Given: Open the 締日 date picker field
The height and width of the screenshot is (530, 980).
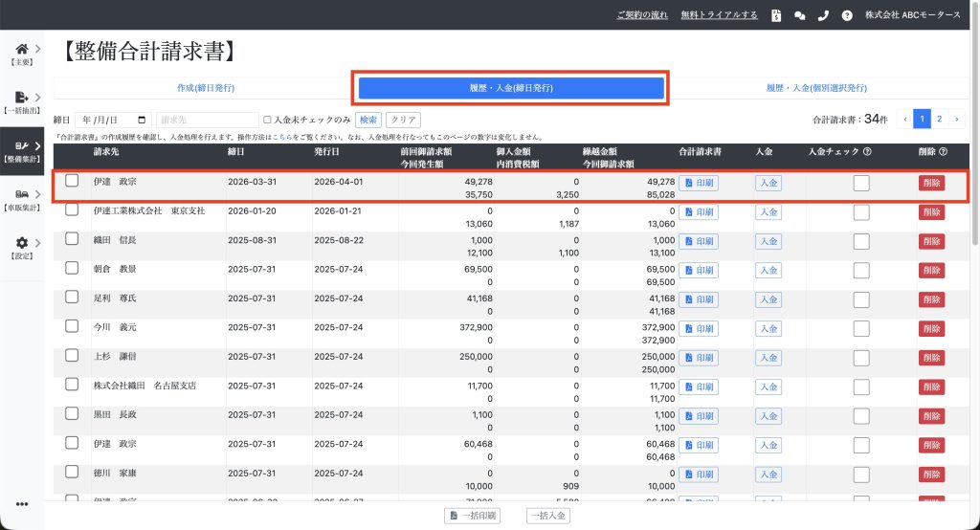Looking at the screenshot, I should [x=116, y=120].
